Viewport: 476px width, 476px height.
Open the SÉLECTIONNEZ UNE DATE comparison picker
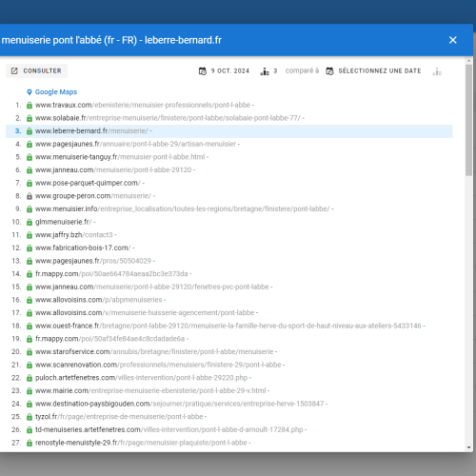[374, 71]
